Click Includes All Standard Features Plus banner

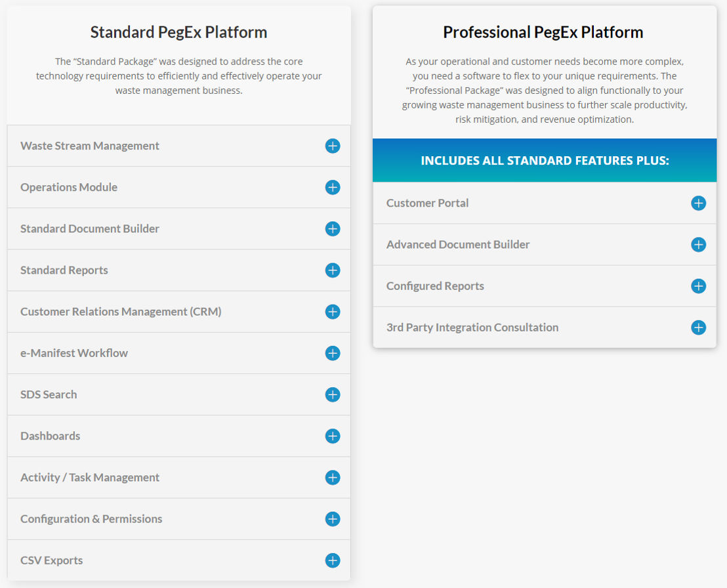(545, 160)
